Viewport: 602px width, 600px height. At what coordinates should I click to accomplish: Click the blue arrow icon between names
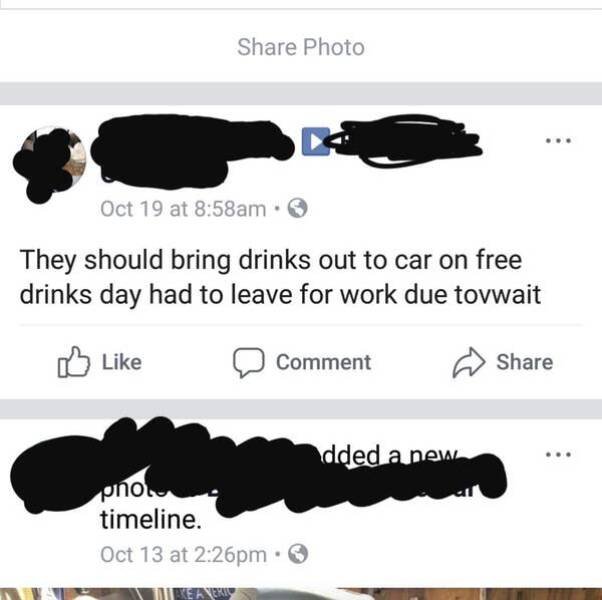click(316, 141)
